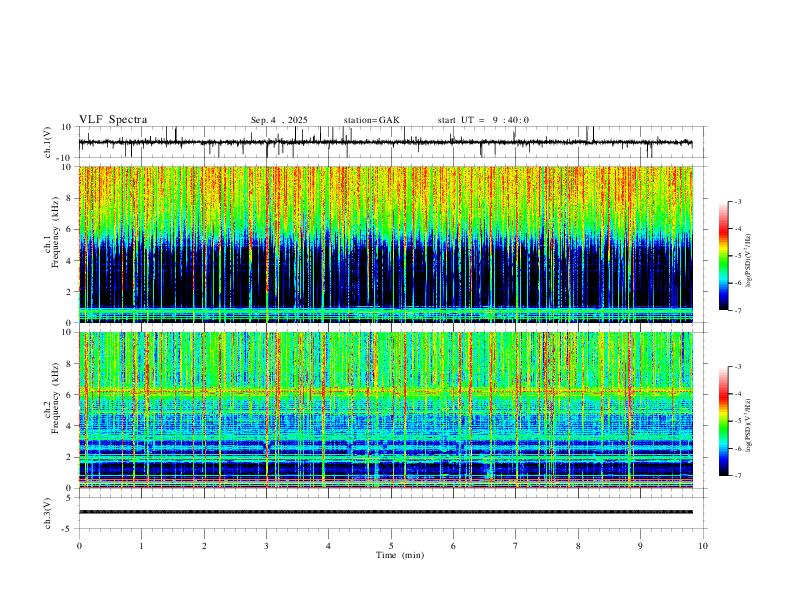This screenshot has height=612, width=792.
Task: Click the "4" kHz tick on ch.1 spectrogram axis
Action: (x=69, y=261)
